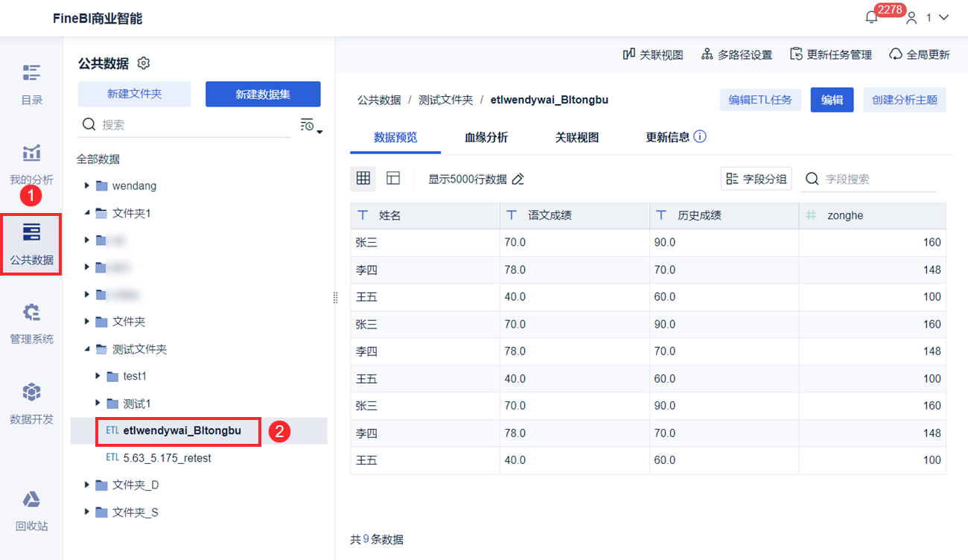The height and width of the screenshot is (560, 968).
Task: Click the number type icon on zonghe column
Action: pos(811,215)
